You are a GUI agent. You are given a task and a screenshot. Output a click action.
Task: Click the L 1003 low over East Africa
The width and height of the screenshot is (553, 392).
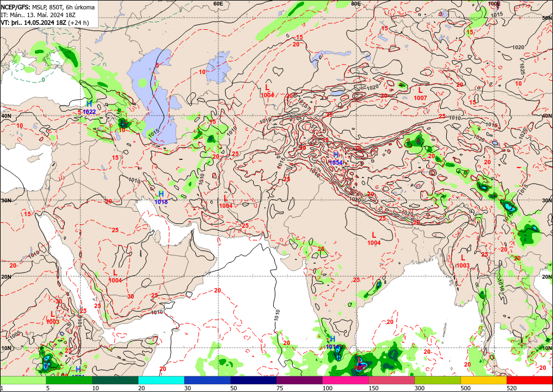click(x=53, y=317)
